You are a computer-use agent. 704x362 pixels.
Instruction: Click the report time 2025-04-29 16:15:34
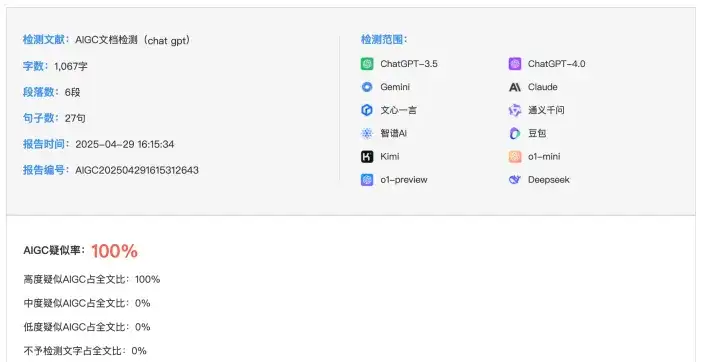click(125, 144)
